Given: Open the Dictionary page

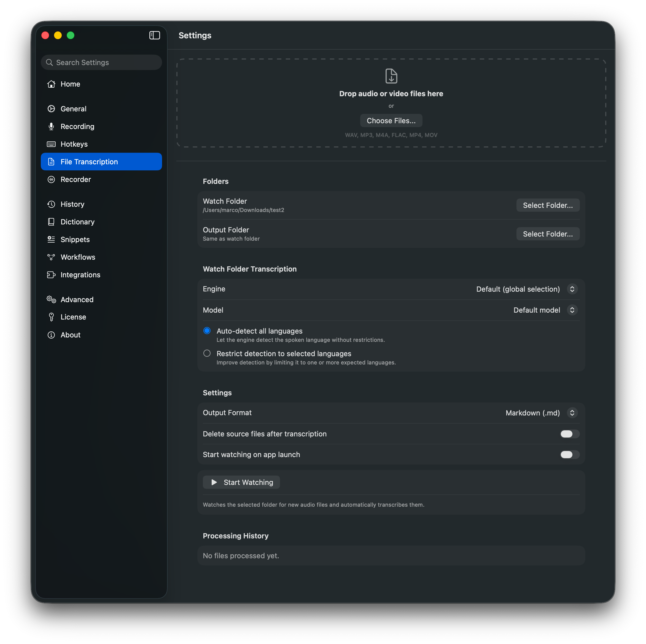Looking at the screenshot, I should coord(101,222).
